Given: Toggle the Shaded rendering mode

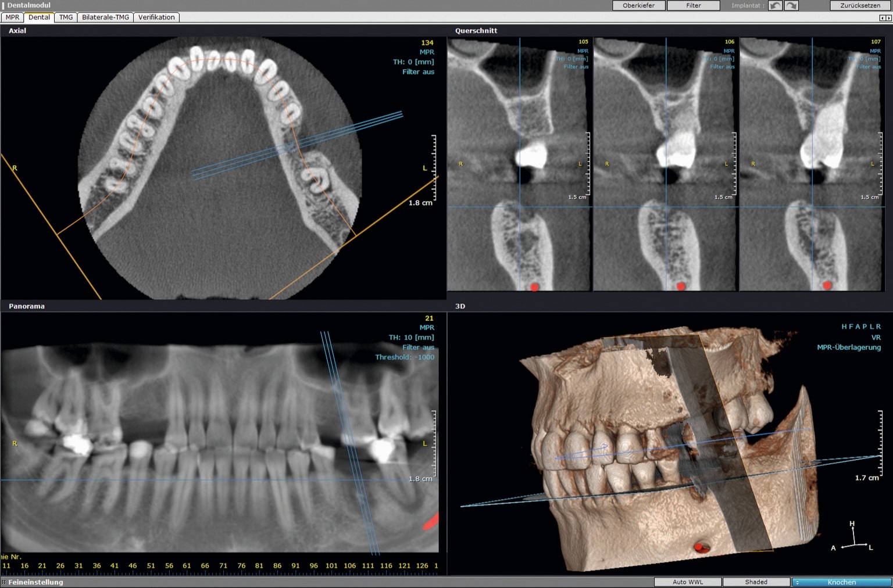Looking at the screenshot, I should [756, 582].
